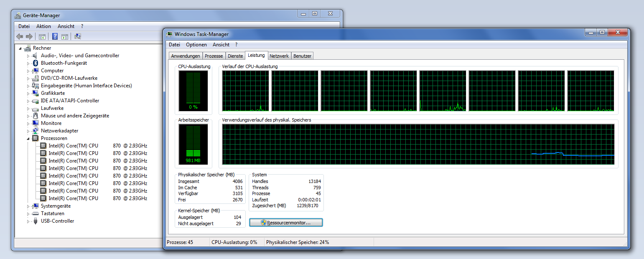Expand the Systemgeräte node
The image size is (644, 259).
tap(28, 206)
